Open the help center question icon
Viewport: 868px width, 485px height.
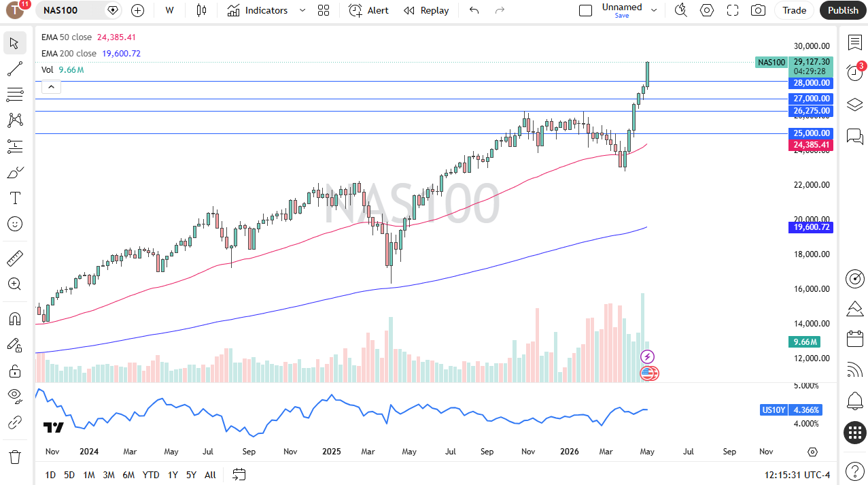(854, 471)
